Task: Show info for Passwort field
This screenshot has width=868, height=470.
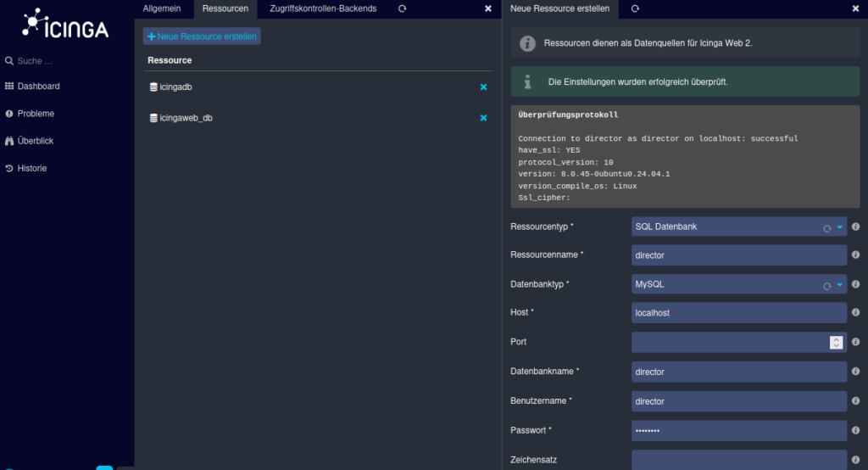Action: pyautogui.click(x=856, y=430)
